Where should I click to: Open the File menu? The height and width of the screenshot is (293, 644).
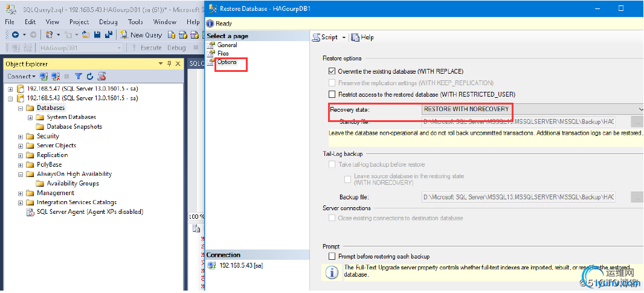pos(9,22)
